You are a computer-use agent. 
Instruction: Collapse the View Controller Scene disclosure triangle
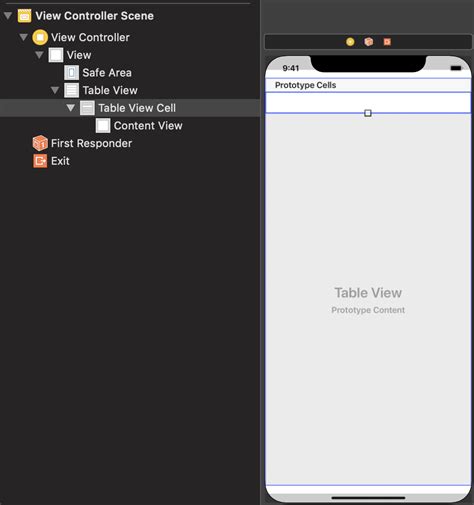click(x=8, y=15)
